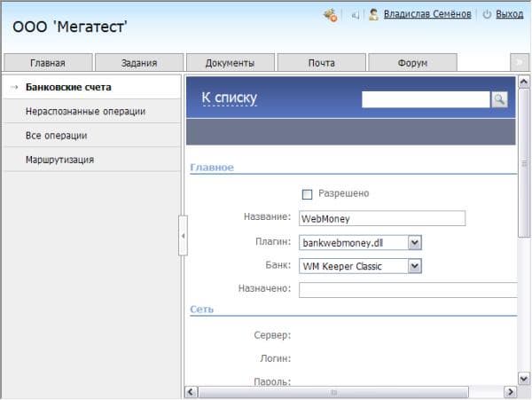The image size is (532, 400).
Task: Open the Главная tab
Action: tap(48, 62)
